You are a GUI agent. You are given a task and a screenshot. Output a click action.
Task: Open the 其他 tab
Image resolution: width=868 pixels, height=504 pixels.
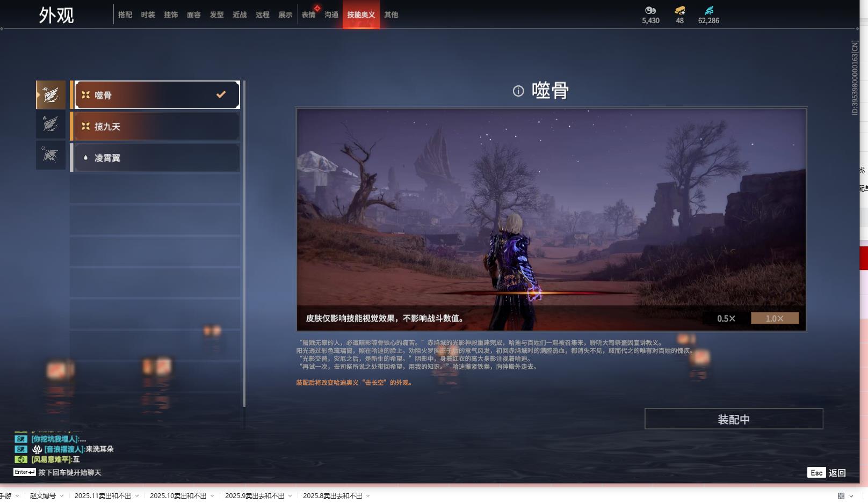tap(391, 15)
